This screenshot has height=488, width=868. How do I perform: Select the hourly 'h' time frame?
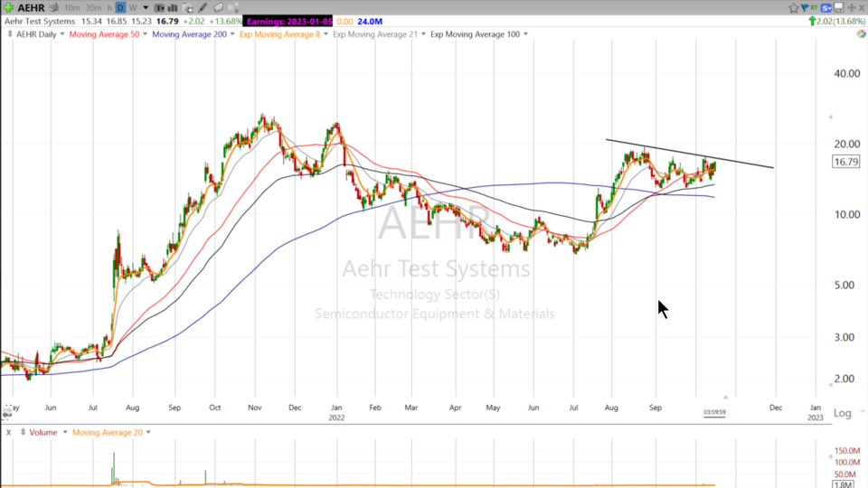point(109,8)
